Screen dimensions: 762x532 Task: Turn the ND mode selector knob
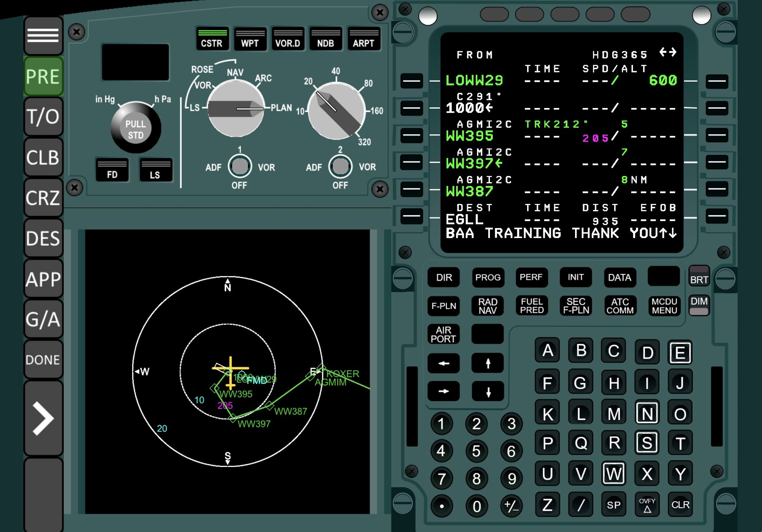coord(236,109)
